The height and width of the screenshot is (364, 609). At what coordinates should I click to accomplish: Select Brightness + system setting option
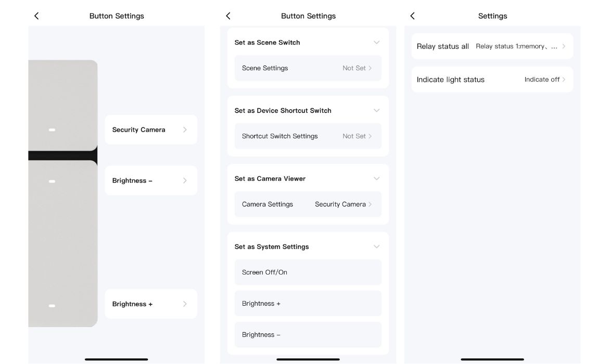308,304
